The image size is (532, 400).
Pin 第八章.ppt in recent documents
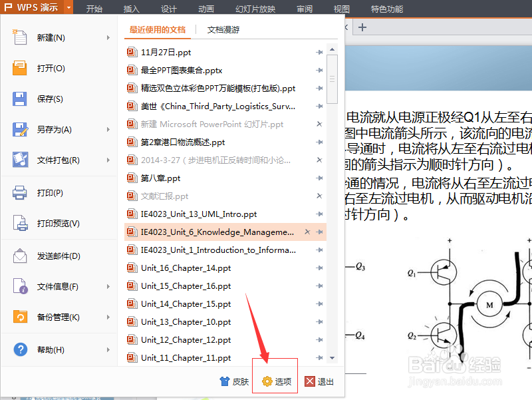click(319, 178)
